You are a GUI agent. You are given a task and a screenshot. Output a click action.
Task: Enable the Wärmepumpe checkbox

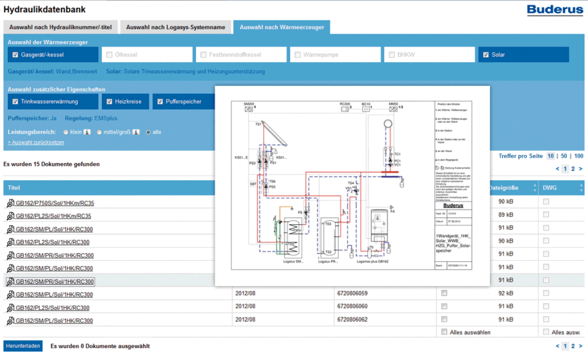pyautogui.click(x=298, y=54)
